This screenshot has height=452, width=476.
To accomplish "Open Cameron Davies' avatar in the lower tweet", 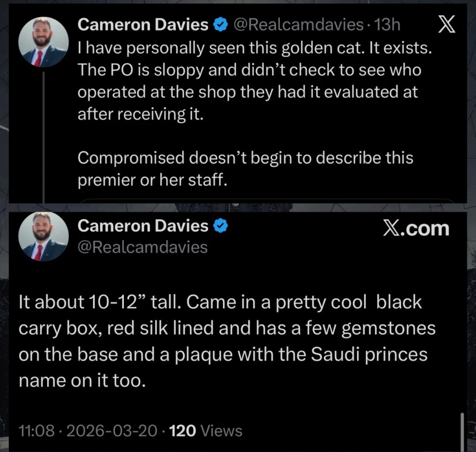I will (x=43, y=236).
